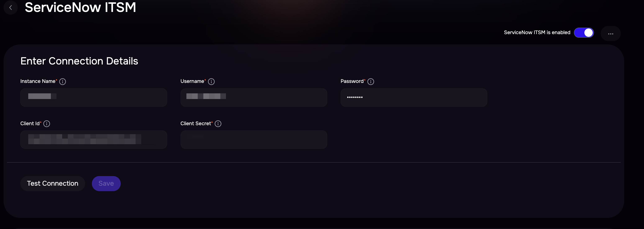Focus the Password input field
This screenshot has width=644, height=229.
(x=414, y=98)
